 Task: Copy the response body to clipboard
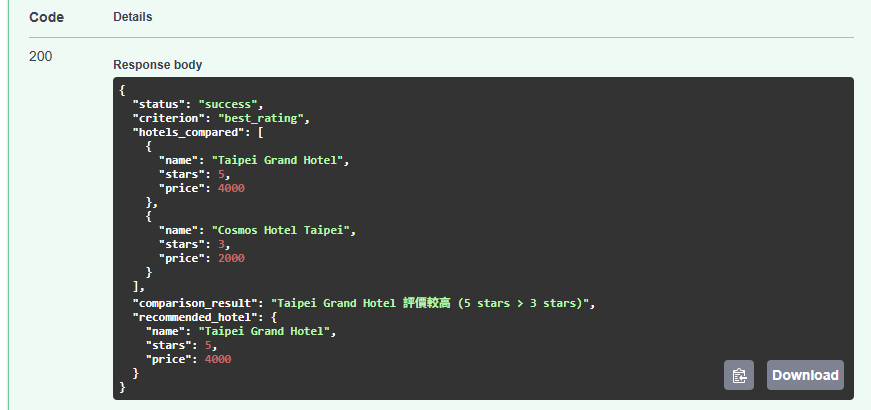point(739,375)
